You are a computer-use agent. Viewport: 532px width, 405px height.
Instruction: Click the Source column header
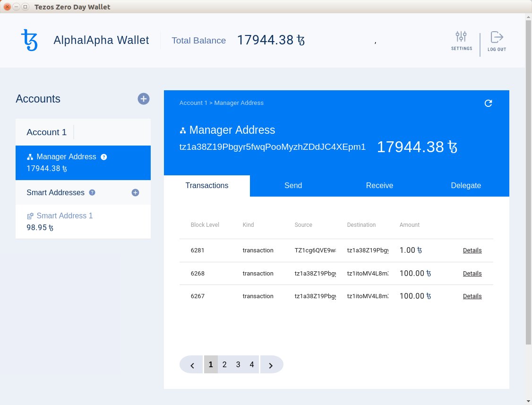(303, 225)
